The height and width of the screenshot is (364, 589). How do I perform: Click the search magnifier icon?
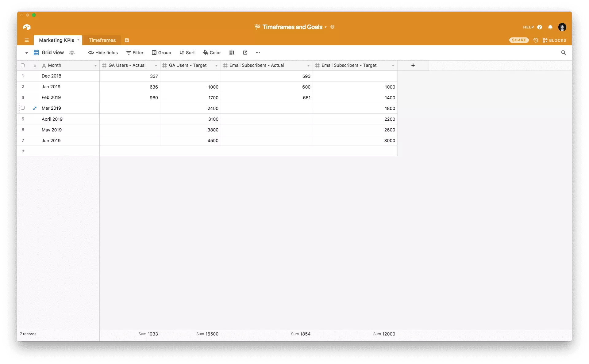pos(563,53)
